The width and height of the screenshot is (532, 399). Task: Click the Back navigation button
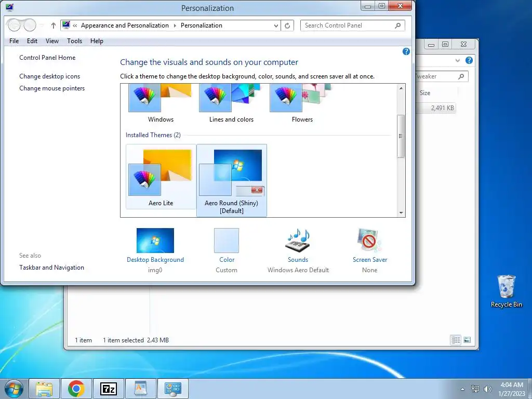14,25
